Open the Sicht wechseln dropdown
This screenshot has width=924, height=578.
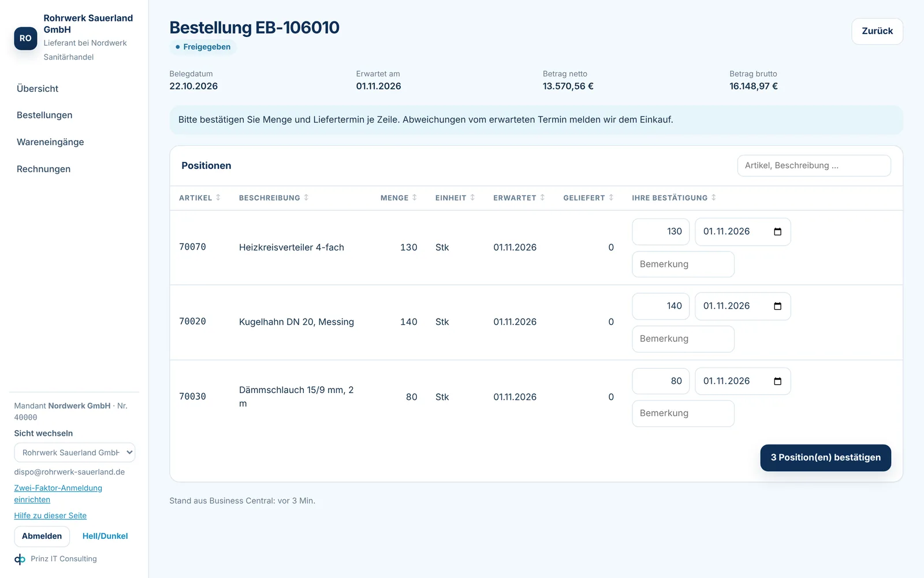74,453
